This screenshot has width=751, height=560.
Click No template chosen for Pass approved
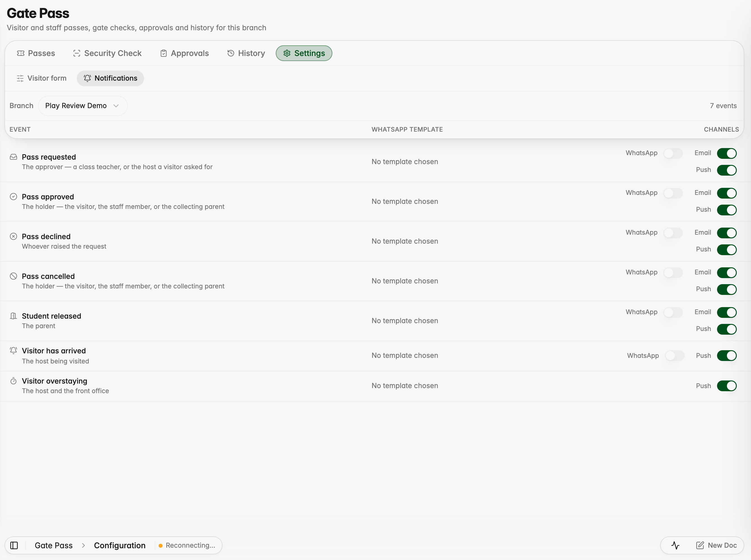pyautogui.click(x=405, y=201)
